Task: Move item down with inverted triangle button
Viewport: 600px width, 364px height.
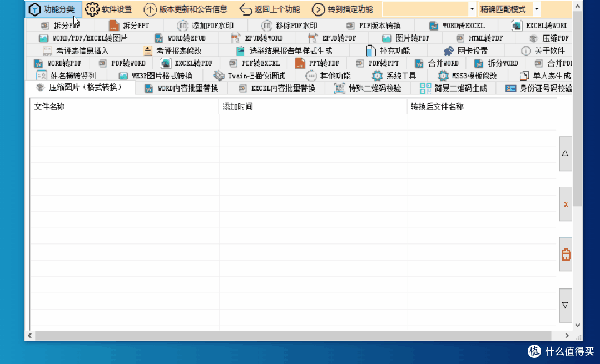Action: tap(565, 305)
